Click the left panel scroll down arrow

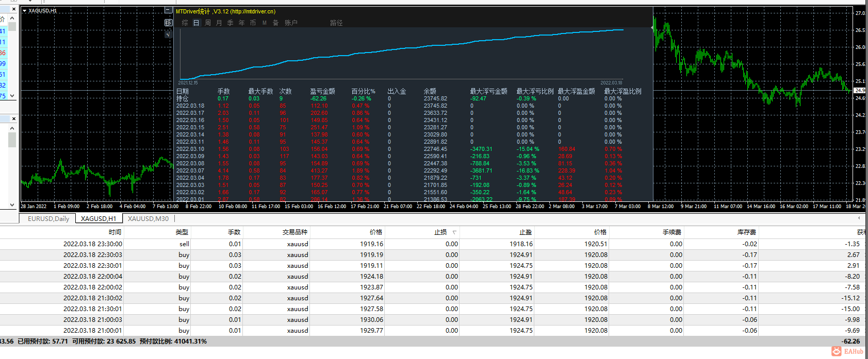click(x=12, y=204)
